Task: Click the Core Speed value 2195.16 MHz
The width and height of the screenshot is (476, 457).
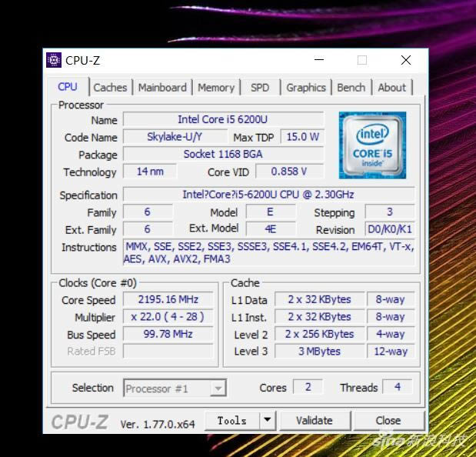Action: click(x=168, y=299)
